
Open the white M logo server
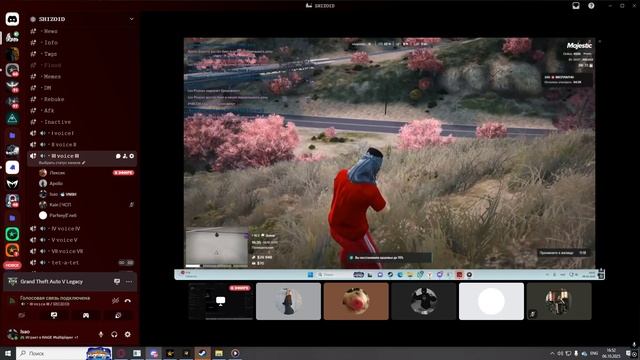(x=12, y=184)
